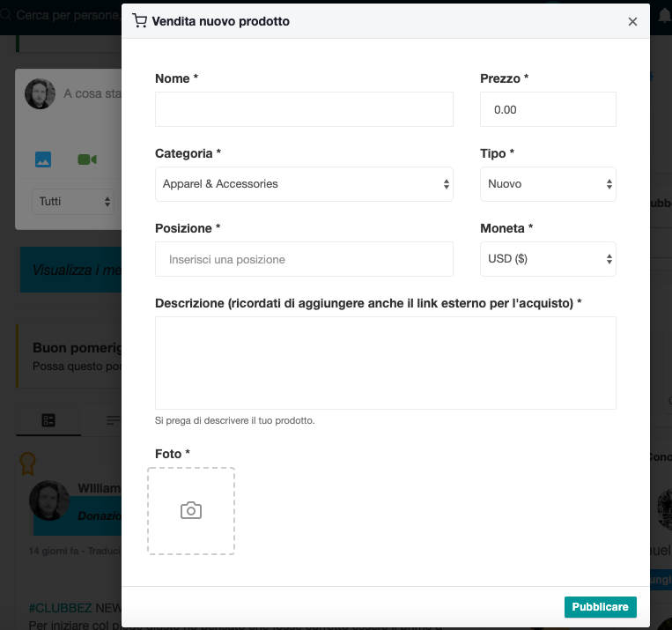
Task: Open the Tutti privacy dropdown
Action: pos(73,202)
